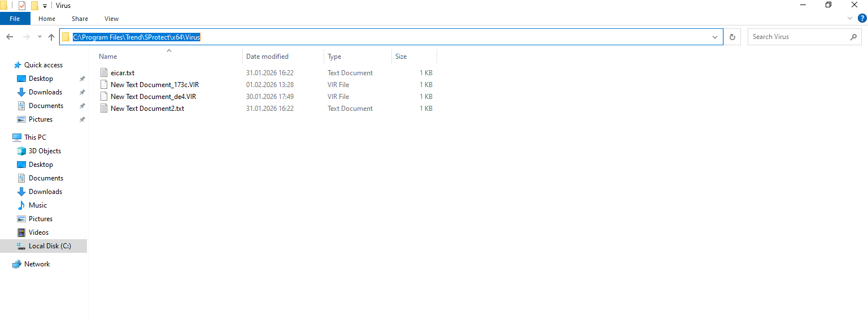Select New Text Document_173c.VIR file icon
The height and width of the screenshot is (319, 868).
pos(103,85)
